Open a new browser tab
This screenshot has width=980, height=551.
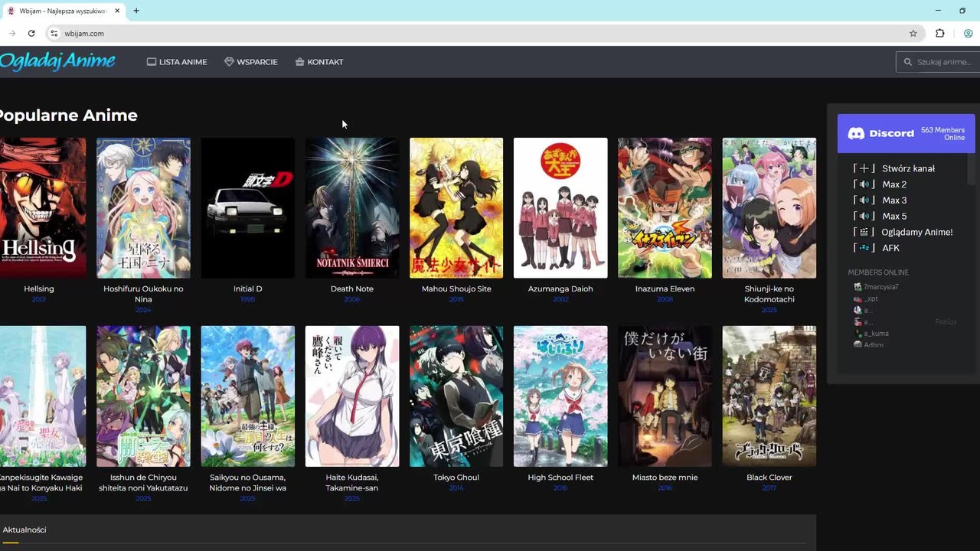pyautogui.click(x=136, y=11)
